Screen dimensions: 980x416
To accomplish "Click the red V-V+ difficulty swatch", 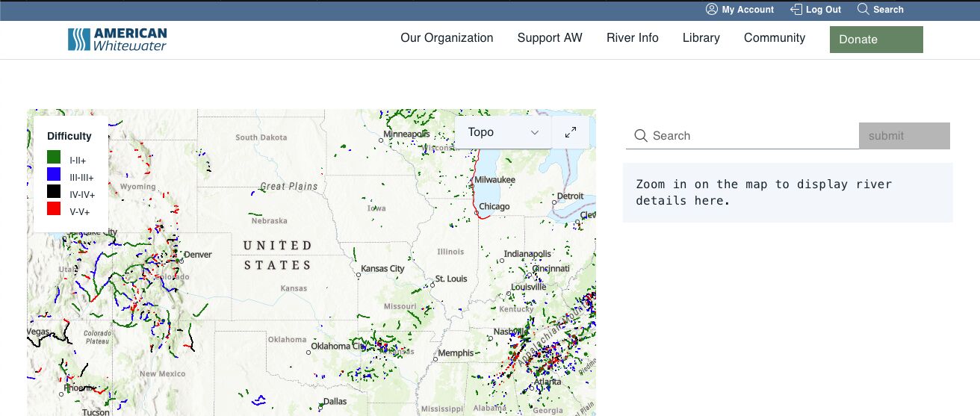I will click(54, 209).
